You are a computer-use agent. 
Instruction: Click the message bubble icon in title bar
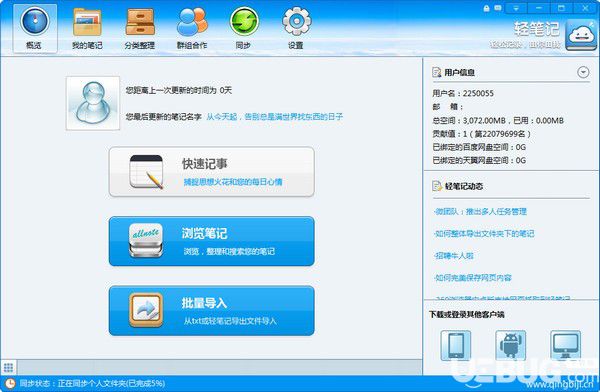(x=497, y=8)
